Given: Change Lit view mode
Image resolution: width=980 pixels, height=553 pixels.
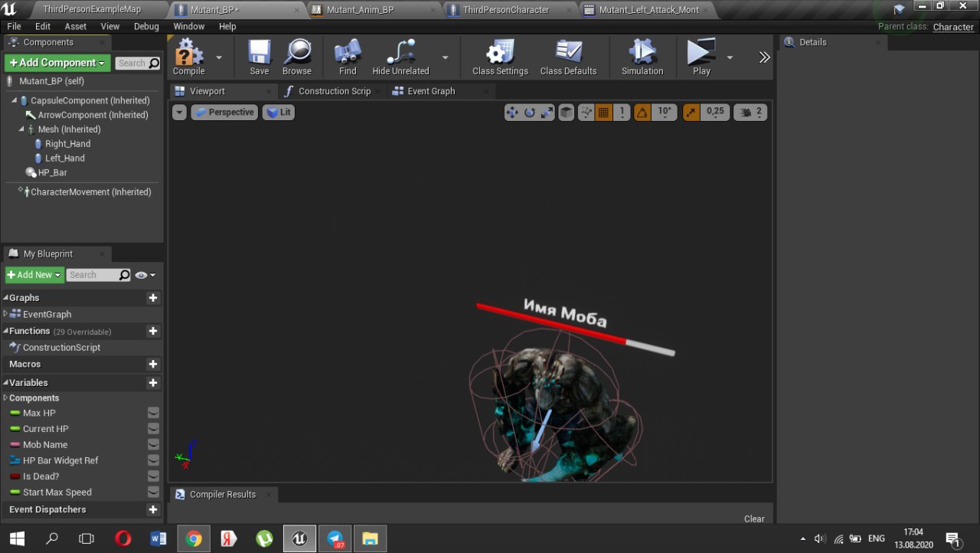Looking at the screenshot, I should click(279, 112).
